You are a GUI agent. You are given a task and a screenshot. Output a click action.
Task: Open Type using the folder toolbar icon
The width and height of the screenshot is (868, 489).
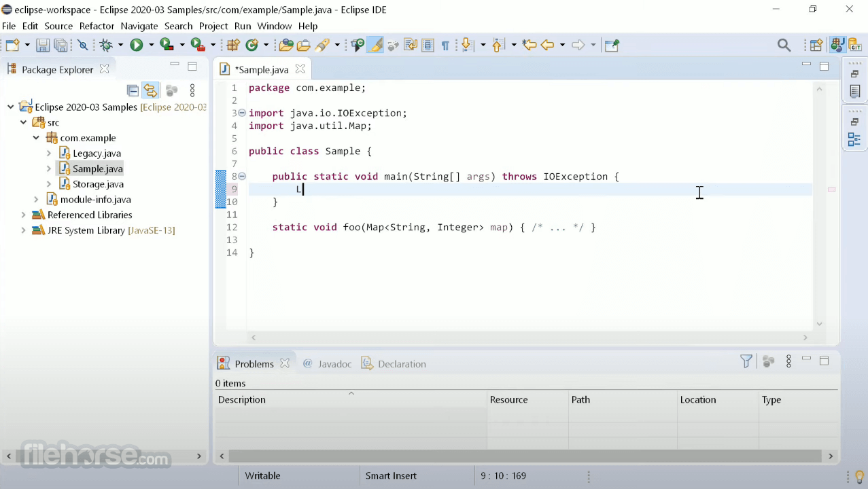(286, 46)
